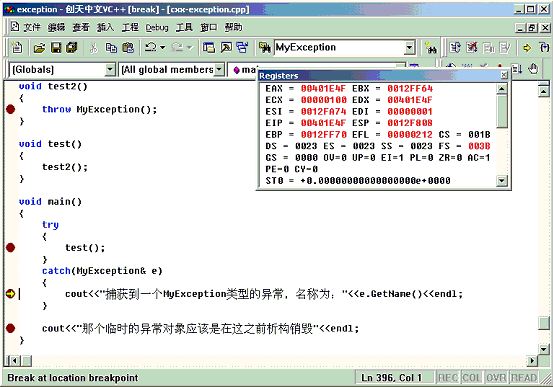
Task: Click the Undo arrow icon
Action: pos(151,47)
